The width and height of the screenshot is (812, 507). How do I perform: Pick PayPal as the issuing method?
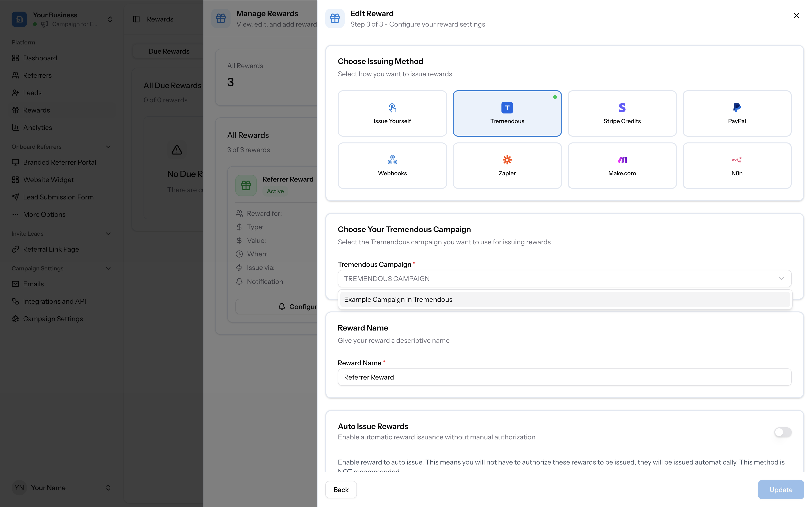pyautogui.click(x=737, y=113)
